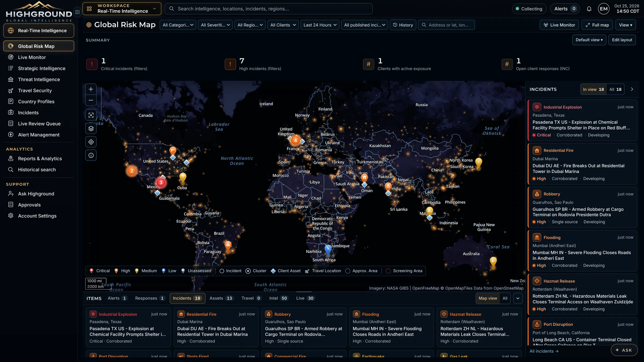Click the Edit layout button
Image resolution: width=644 pixels, height=362 pixels.
(622, 40)
